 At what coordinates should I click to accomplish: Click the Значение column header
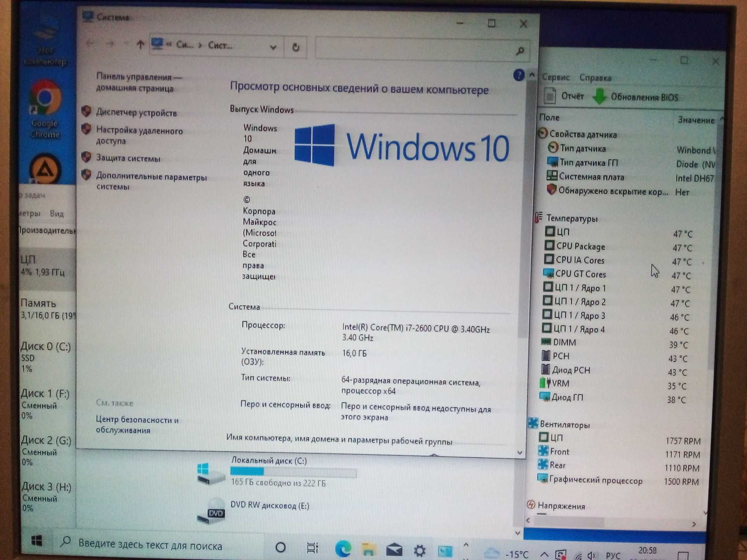click(696, 120)
